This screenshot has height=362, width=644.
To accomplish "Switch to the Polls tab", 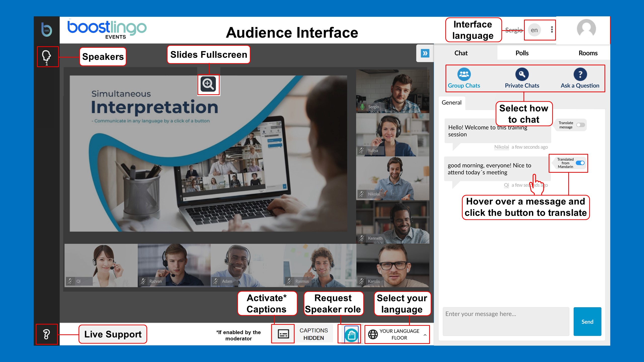I will (522, 53).
